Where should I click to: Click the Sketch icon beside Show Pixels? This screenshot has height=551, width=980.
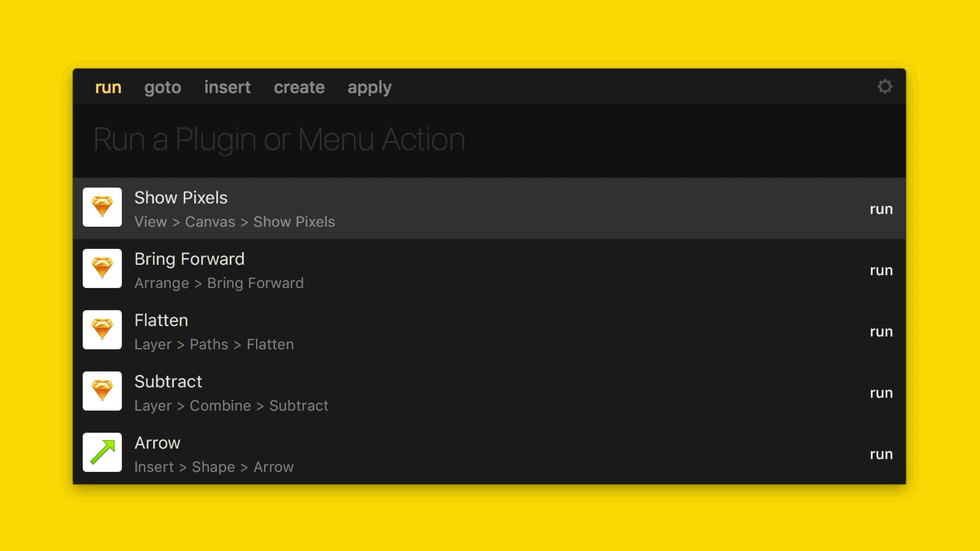click(x=102, y=207)
